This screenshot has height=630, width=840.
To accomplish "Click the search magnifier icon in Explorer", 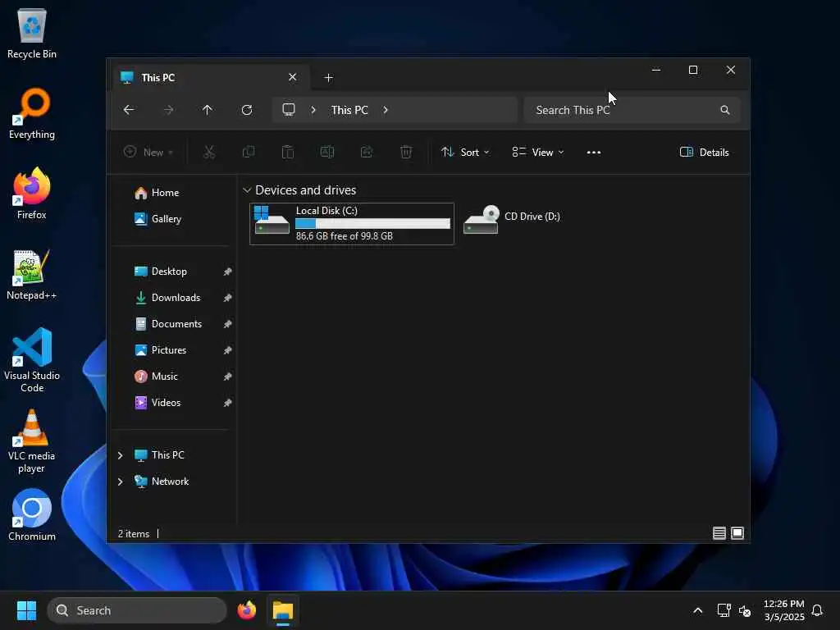I will (725, 110).
